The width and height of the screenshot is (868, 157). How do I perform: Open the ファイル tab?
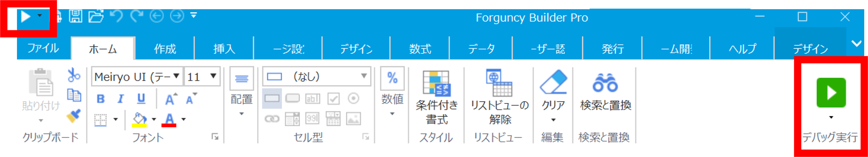coord(43,48)
